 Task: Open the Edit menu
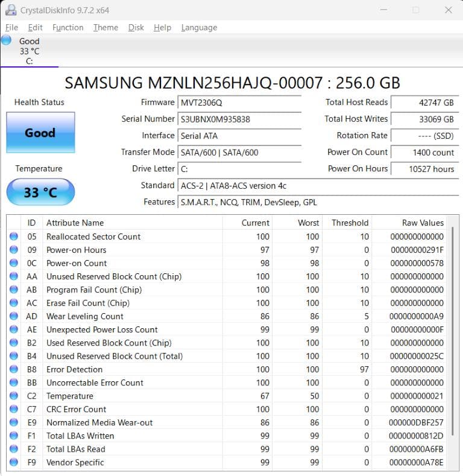tap(35, 28)
